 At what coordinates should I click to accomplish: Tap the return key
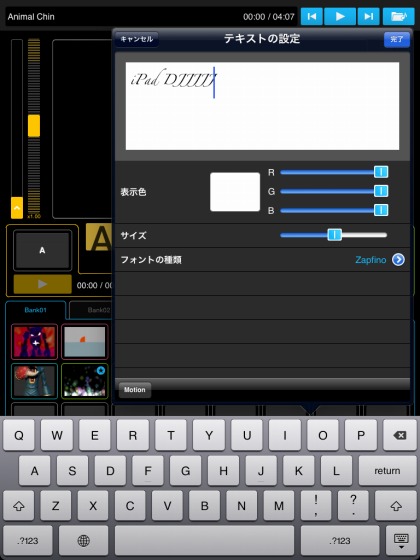(387, 471)
